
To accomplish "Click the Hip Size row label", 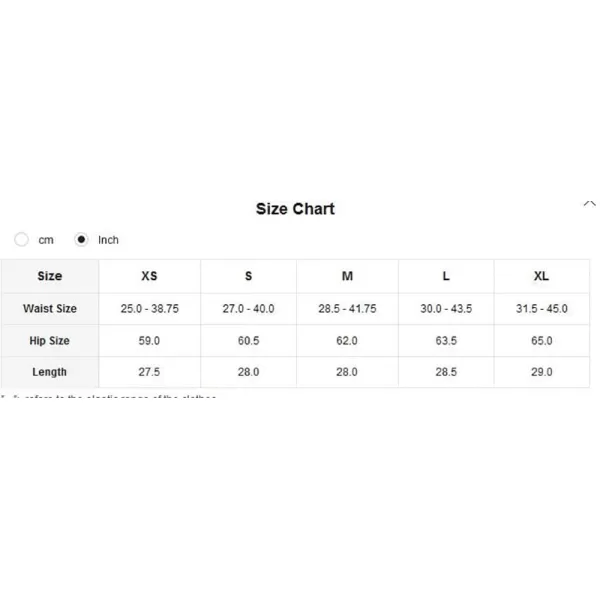I will pyautogui.click(x=50, y=341).
